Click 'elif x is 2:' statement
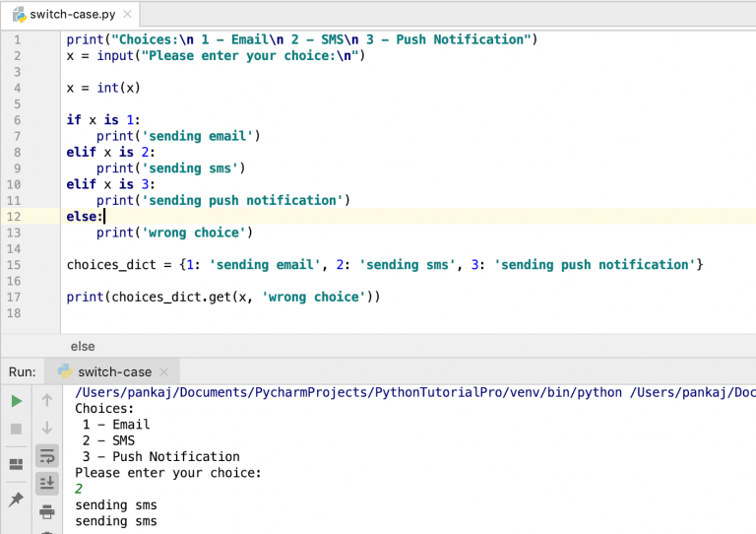Viewport: 756px width, 534px height. coord(111,152)
